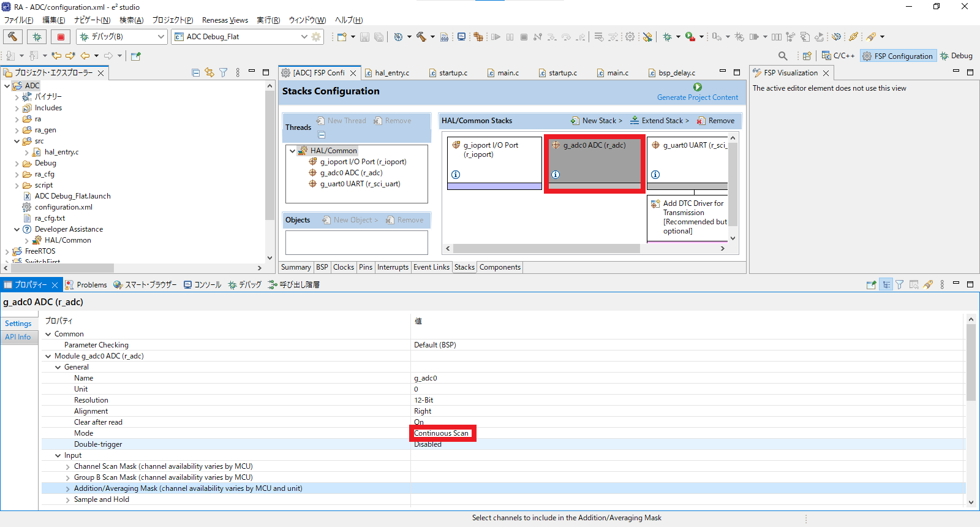The height and width of the screenshot is (527, 980).
Task: Open the ファイル(F) menu
Action: pos(18,20)
